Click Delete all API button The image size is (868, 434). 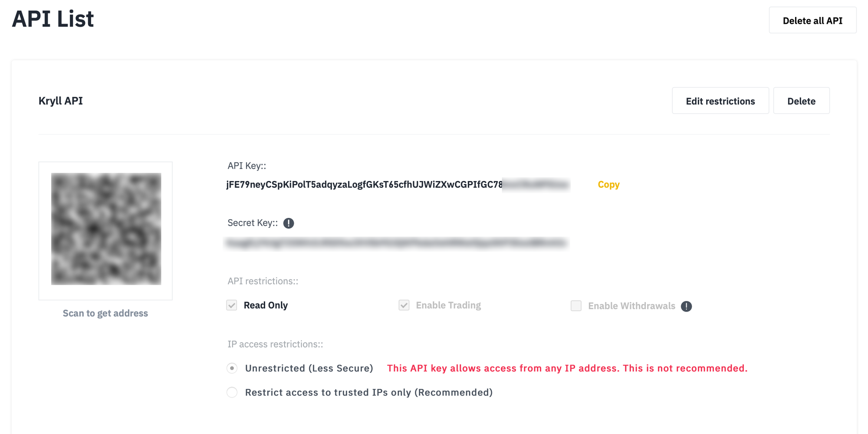pos(812,20)
